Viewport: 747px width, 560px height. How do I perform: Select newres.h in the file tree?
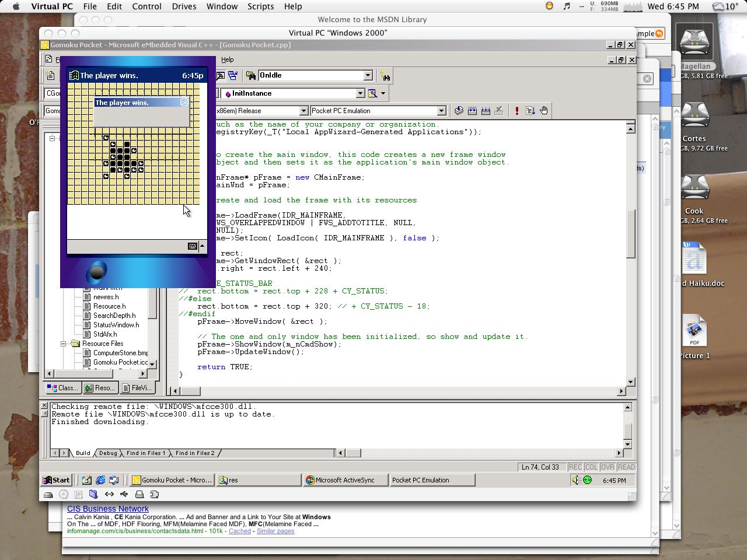coord(106,297)
